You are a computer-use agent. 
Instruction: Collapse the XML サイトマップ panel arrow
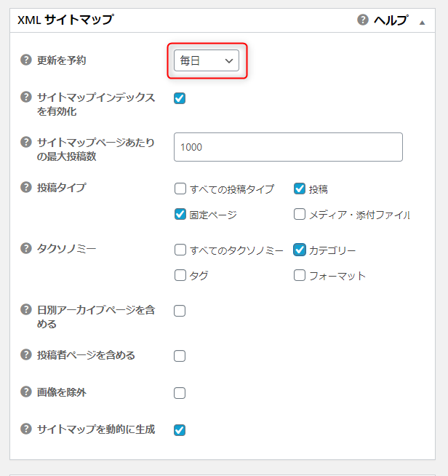point(422,23)
